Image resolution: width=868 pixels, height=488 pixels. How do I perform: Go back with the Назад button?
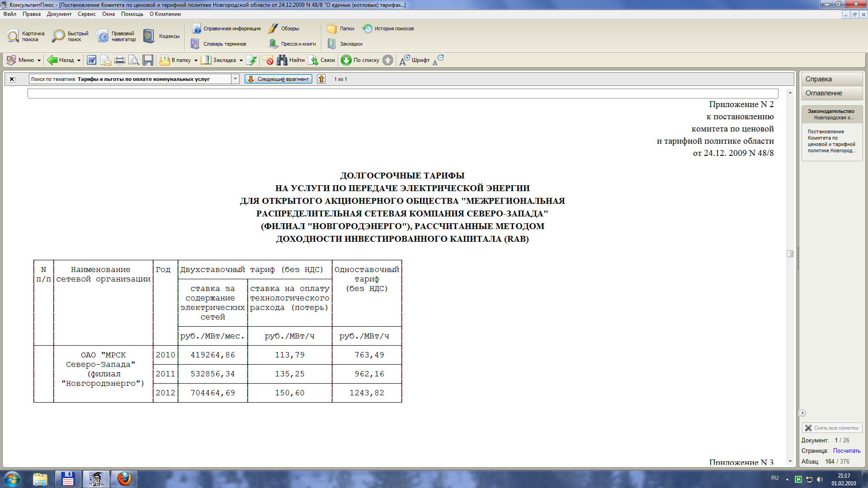(61, 60)
